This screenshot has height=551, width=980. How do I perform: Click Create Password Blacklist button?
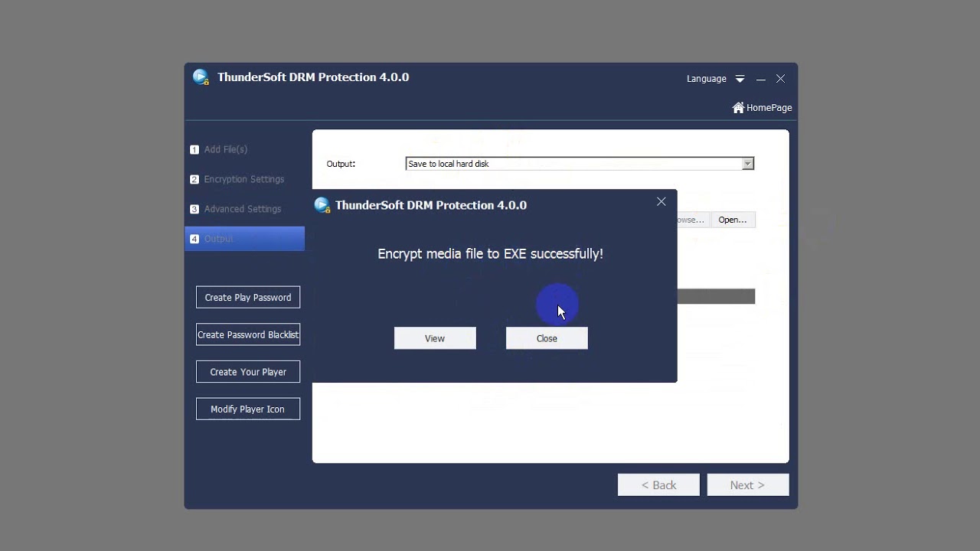(248, 334)
